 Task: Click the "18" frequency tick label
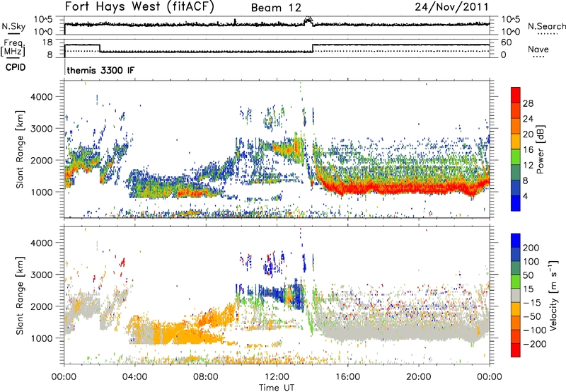(47, 42)
